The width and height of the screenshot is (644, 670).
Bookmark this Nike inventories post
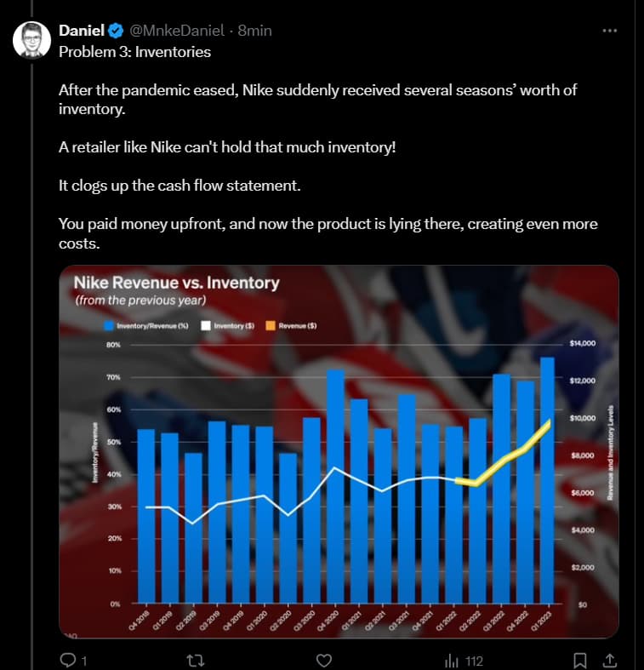(579, 660)
